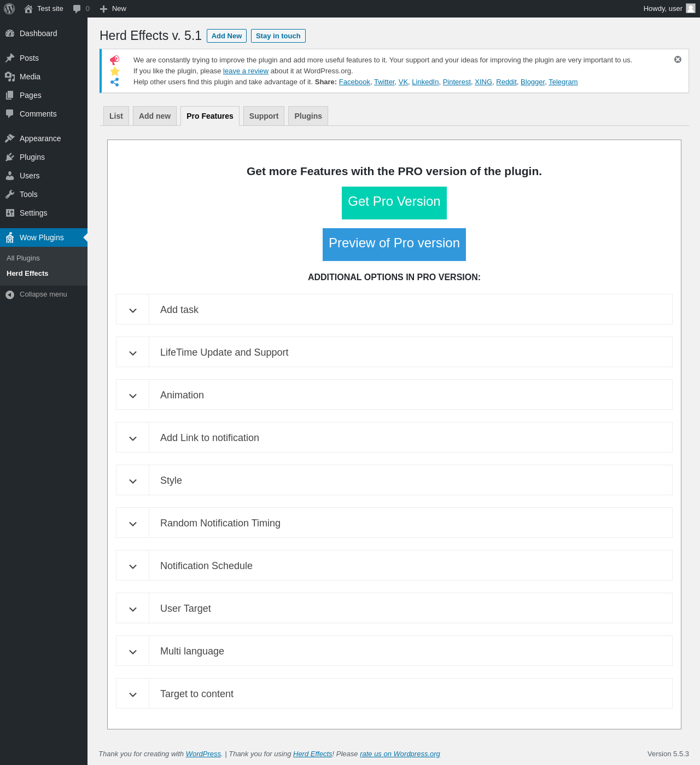Viewport: 700px width, 765px height.
Task: Follow the leave a review link
Action: [x=246, y=71]
